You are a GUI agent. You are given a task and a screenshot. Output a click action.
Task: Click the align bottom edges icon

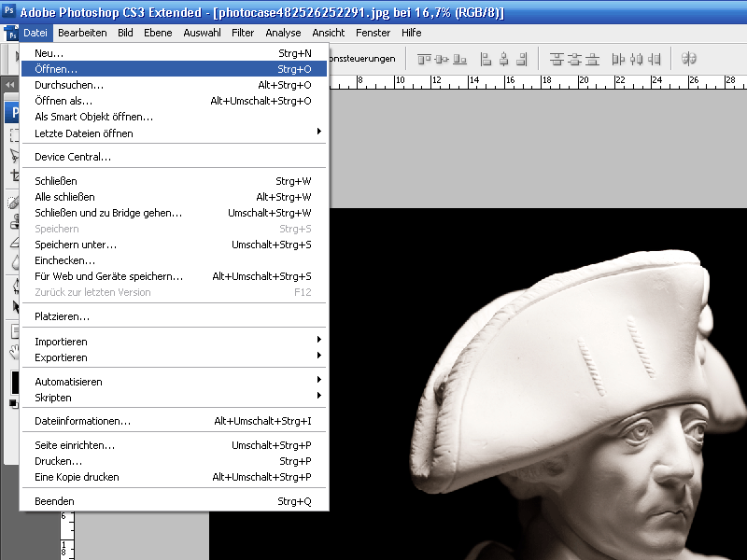[459, 59]
